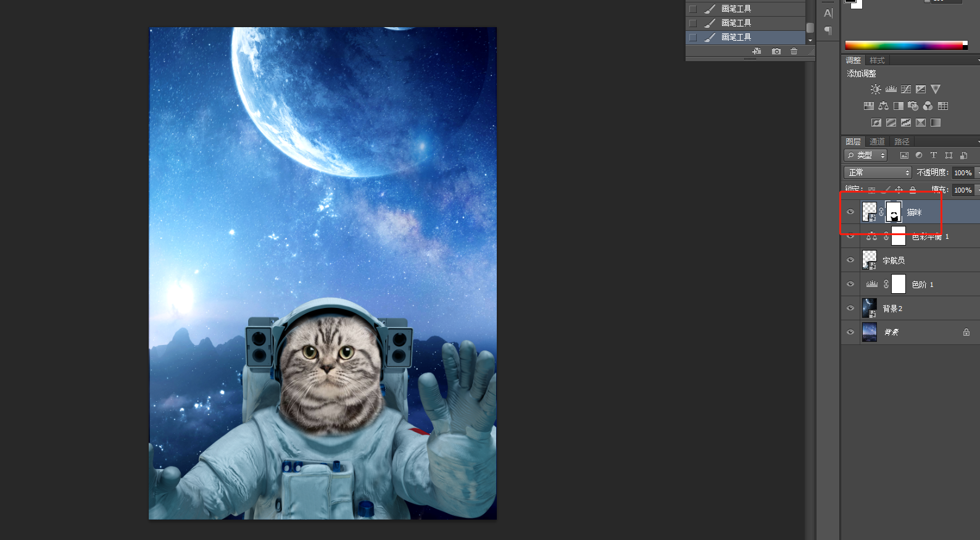Toggle filter for shape layers
The width and height of the screenshot is (980, 540).
tap(949, 156)
